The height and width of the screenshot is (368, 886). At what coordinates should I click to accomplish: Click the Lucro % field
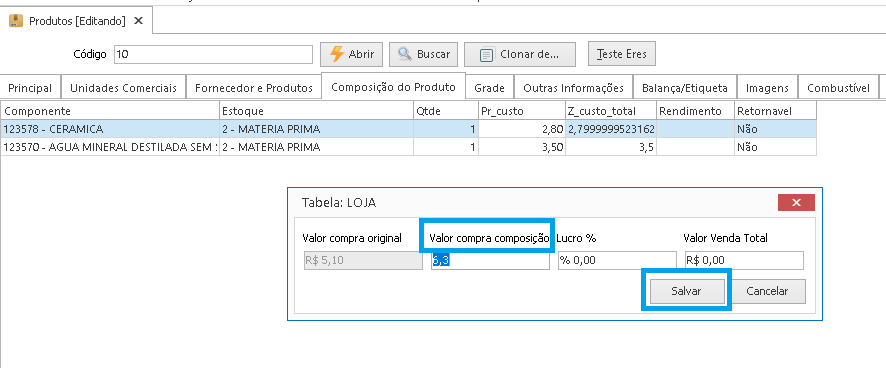click(617, 261)
